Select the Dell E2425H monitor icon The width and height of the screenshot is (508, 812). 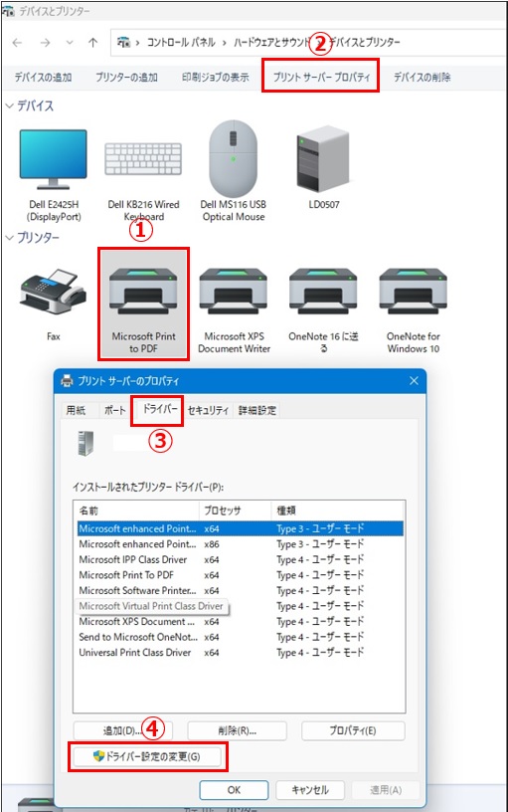click(54, 175)
